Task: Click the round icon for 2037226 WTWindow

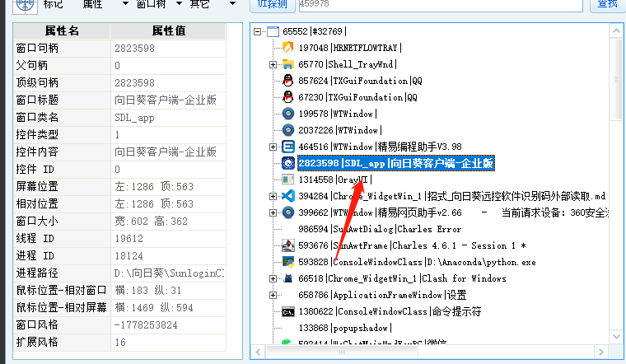Action: (287, 130)
